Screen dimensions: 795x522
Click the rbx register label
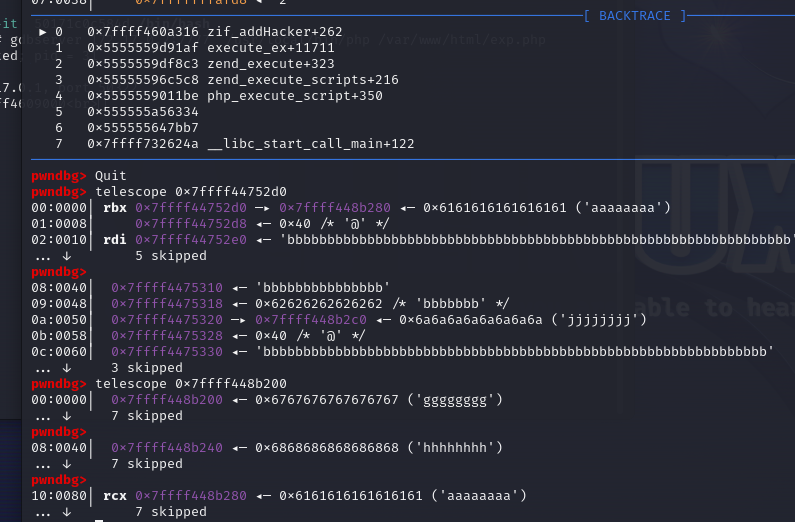click(x=115, y=208)
